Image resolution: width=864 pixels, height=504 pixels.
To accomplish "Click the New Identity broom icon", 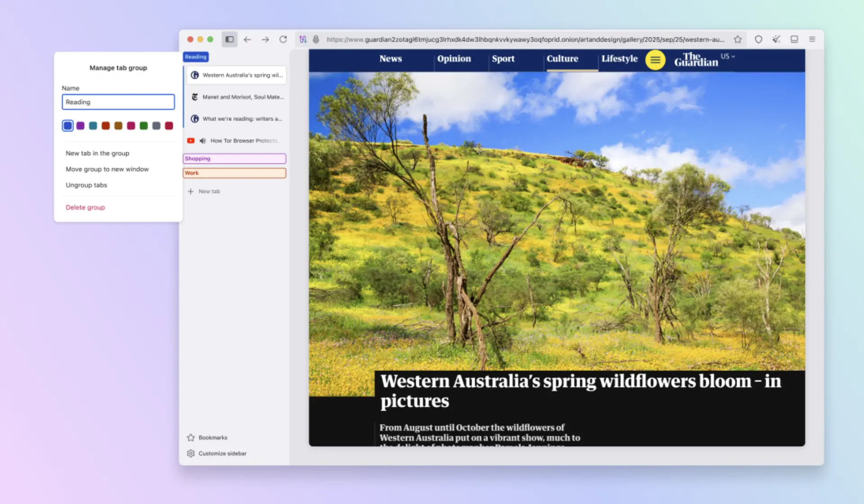I will (x=776, y=40).
